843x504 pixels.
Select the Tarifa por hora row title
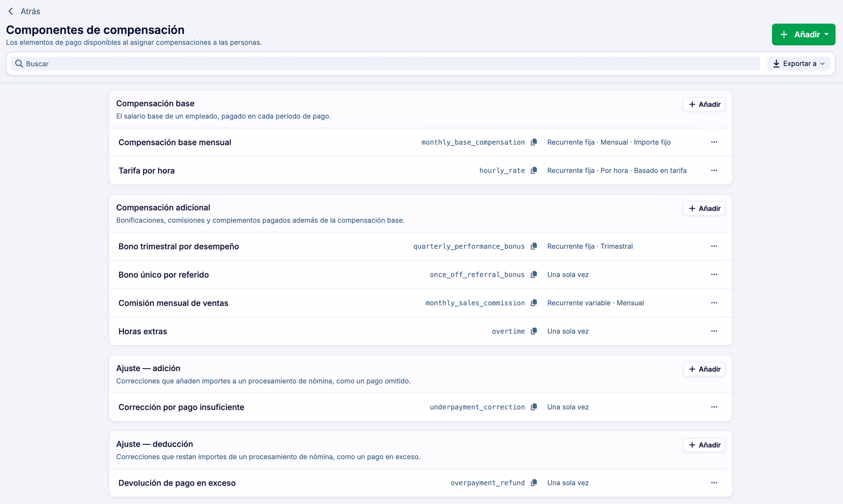point(147,171)
